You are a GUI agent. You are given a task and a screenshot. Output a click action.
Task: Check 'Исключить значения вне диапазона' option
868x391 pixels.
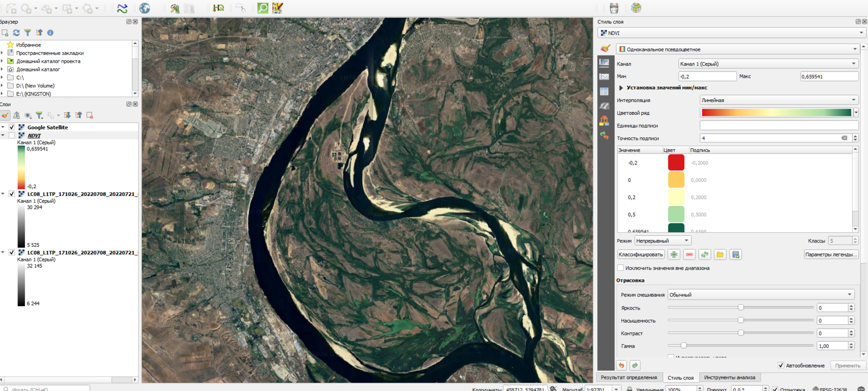621,268
